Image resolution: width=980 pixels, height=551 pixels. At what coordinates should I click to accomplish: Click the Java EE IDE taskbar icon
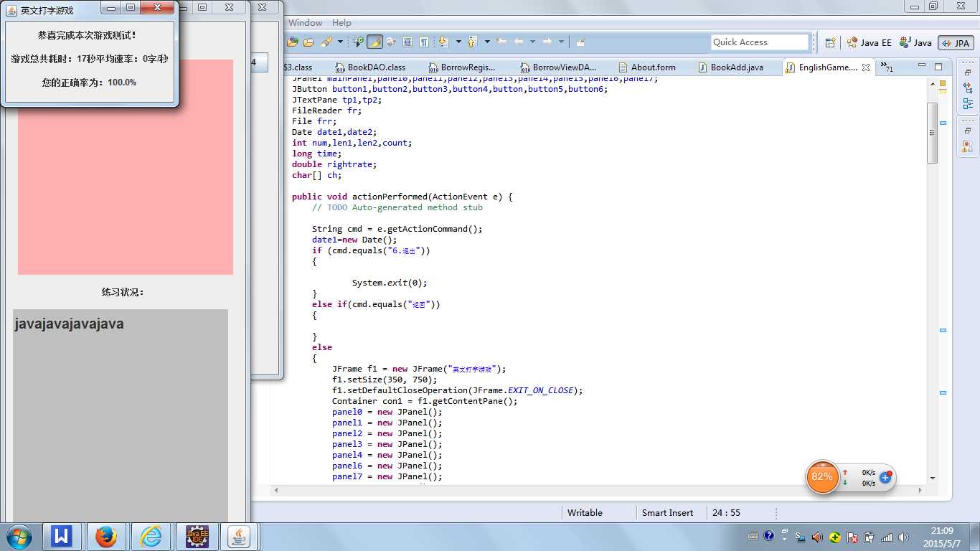coord(197,537)
